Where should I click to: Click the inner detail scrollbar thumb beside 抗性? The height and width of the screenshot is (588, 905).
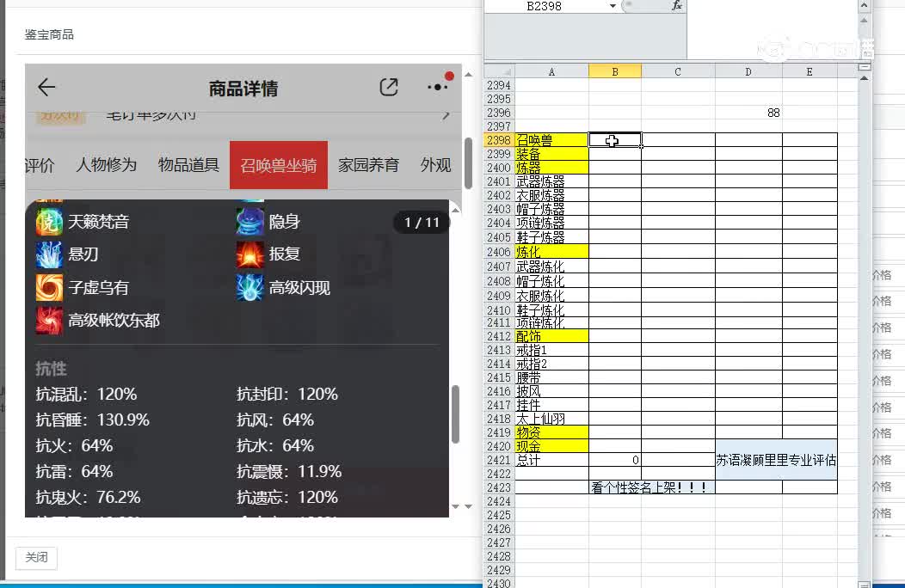455,414
